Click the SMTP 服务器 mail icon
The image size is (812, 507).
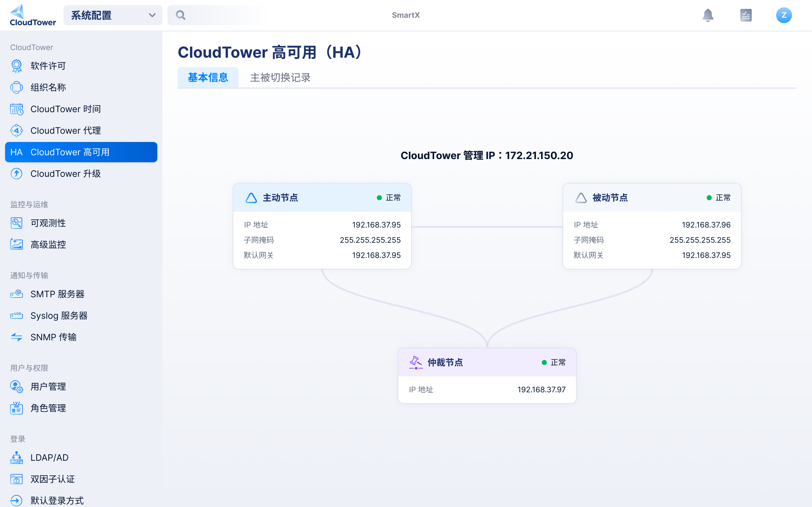coord(16,294)
